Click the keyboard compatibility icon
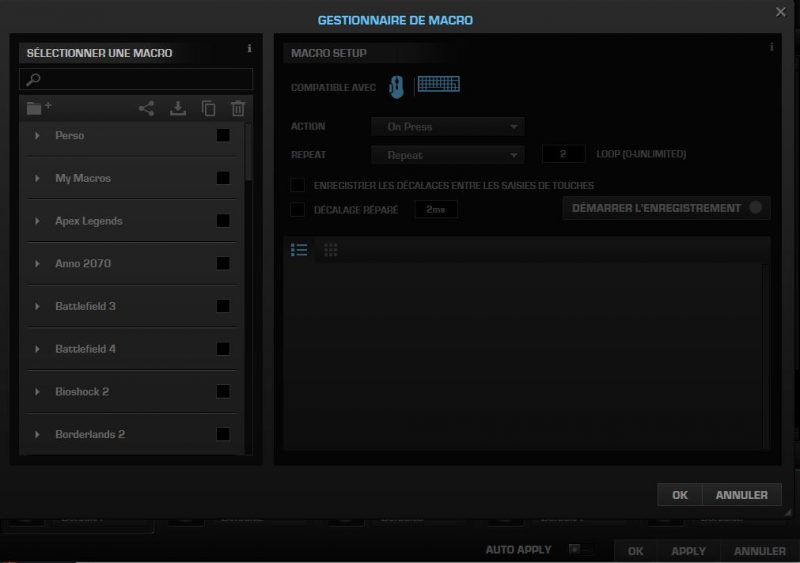 [438, 84]
